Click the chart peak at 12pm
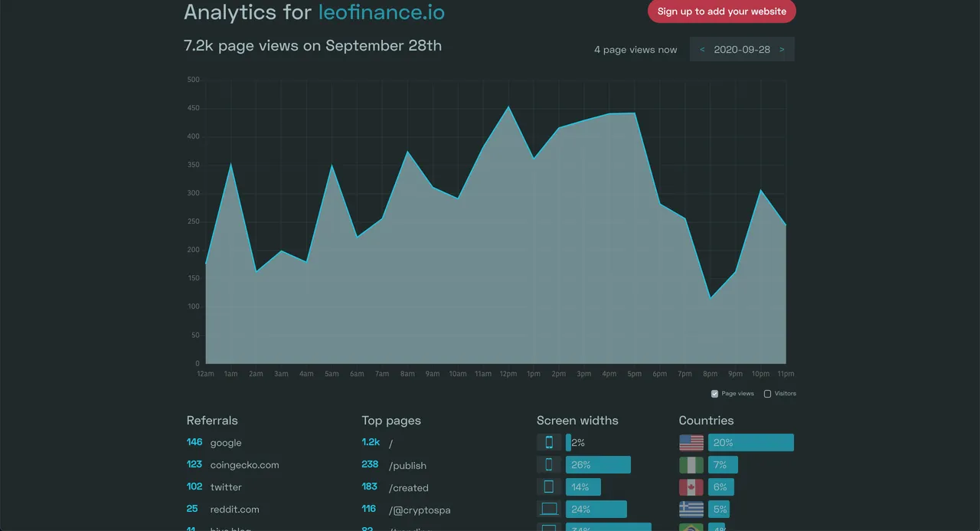Image resolution: width=980 pixels, height=531 pixels. pyautogui.click(x=508, y=107)
